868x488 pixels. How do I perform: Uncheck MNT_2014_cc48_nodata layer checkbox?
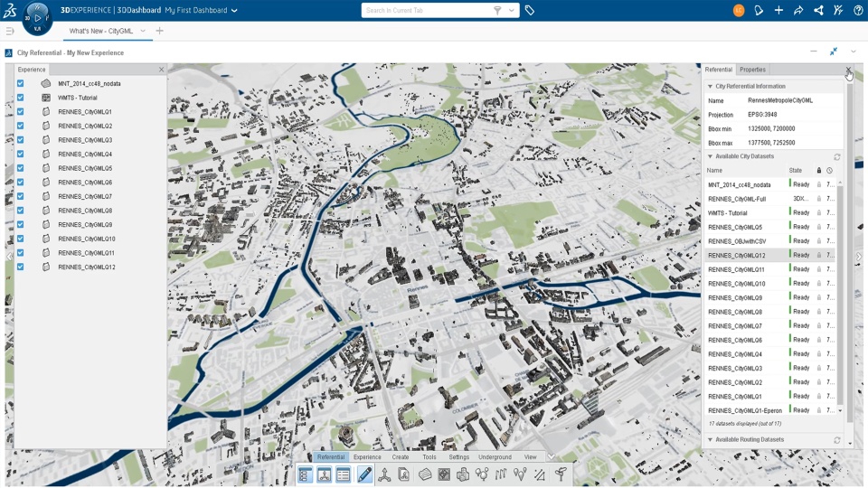point(21,83)
